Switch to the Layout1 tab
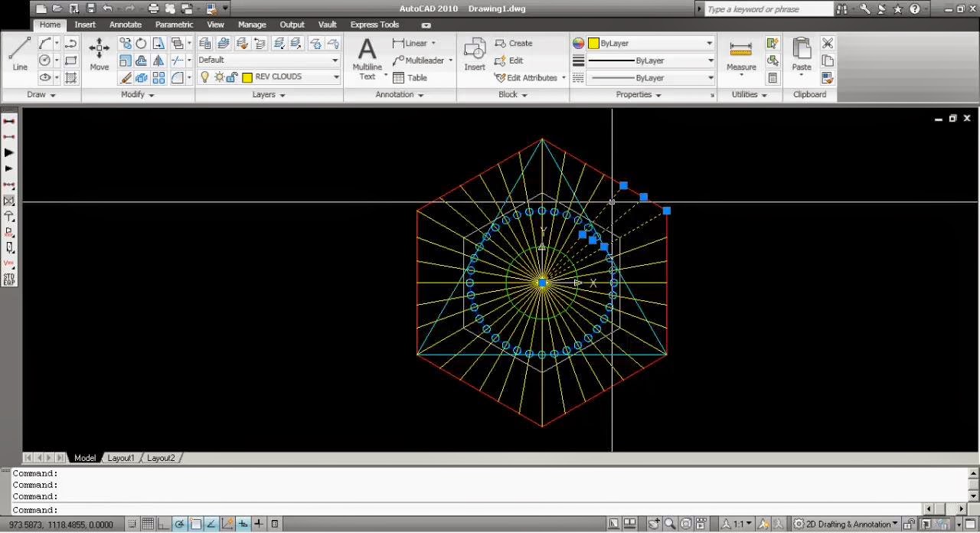980x533 pixels. click(120, 457)
